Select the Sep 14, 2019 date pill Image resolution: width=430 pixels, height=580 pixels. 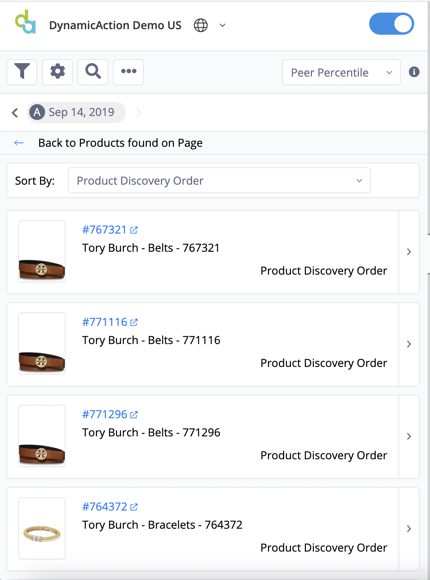pyautogui.click(x=76, y=112)
